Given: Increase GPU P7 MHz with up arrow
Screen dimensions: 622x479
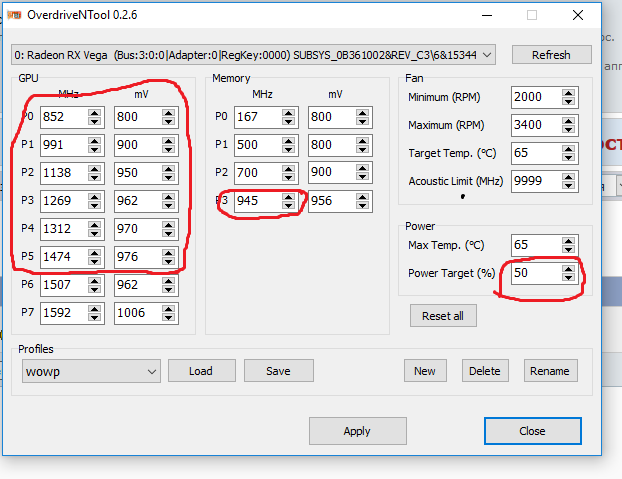Looking at the screenshot, I should pyautogui.click(x=94, y=308).
